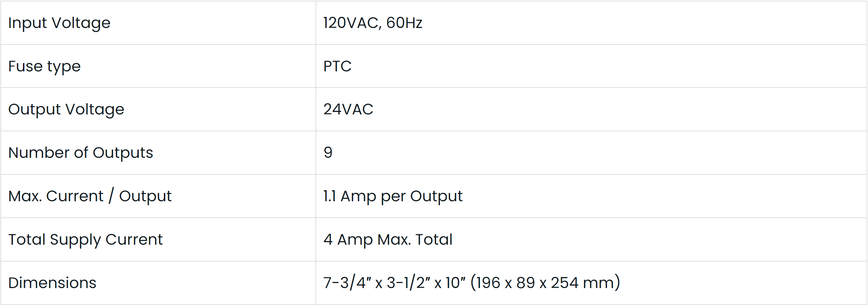Click the Number of Outputs label
868x306 pixels.
click(x=81, y=153)
